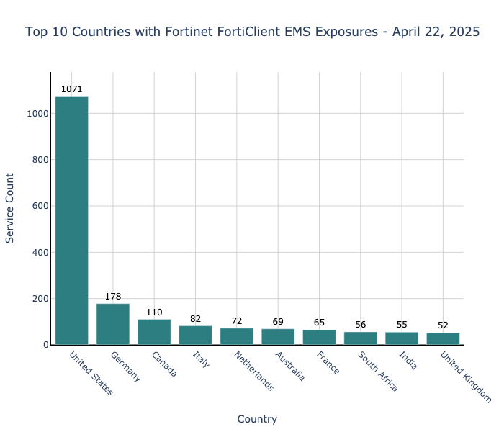Click the South Africa axis label
The height and width of the screenshot is (432, 504).
point(378,372)
